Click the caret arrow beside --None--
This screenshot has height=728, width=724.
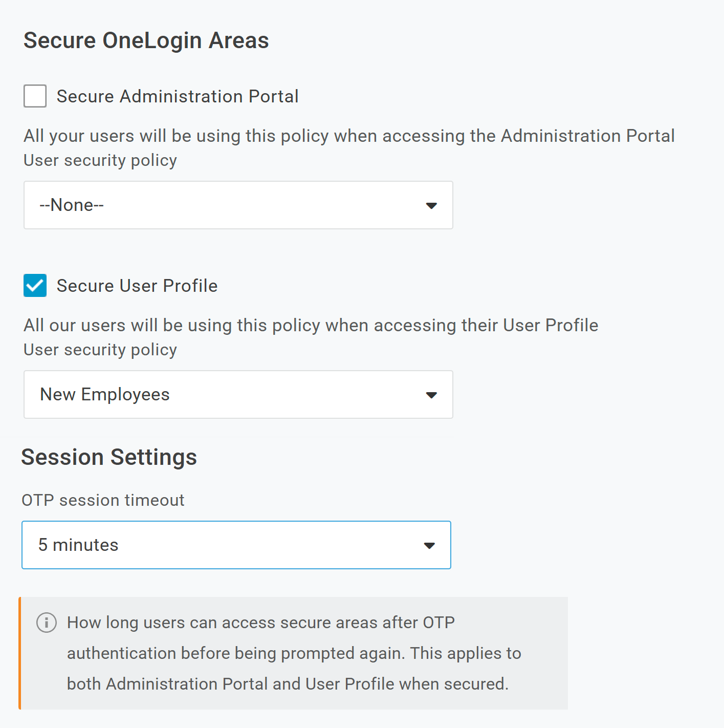[431, 205]
